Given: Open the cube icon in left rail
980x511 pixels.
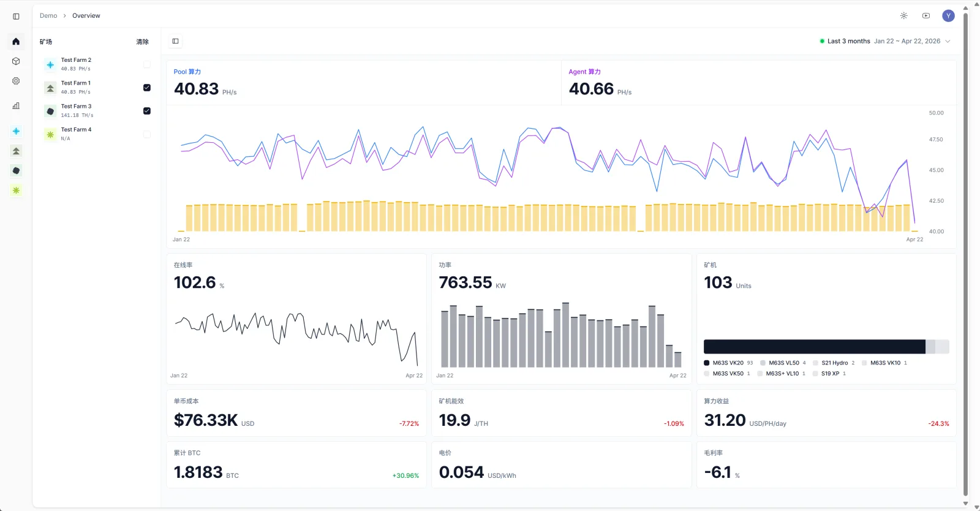Looking at the screenshot, I should [16, 61].
